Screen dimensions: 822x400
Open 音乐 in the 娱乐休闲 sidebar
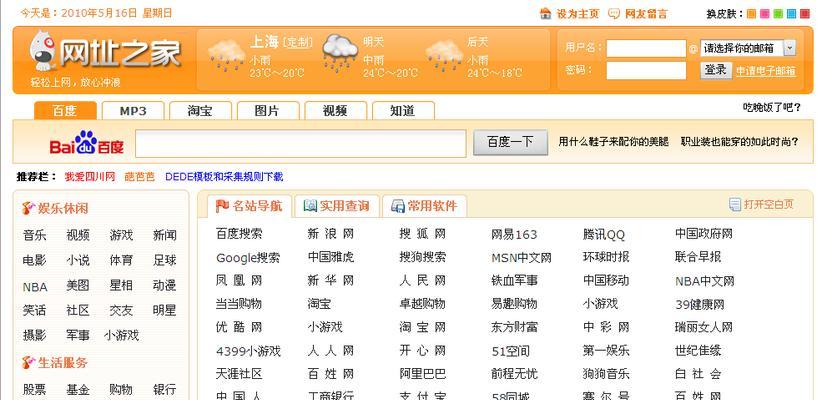[35, 235]
